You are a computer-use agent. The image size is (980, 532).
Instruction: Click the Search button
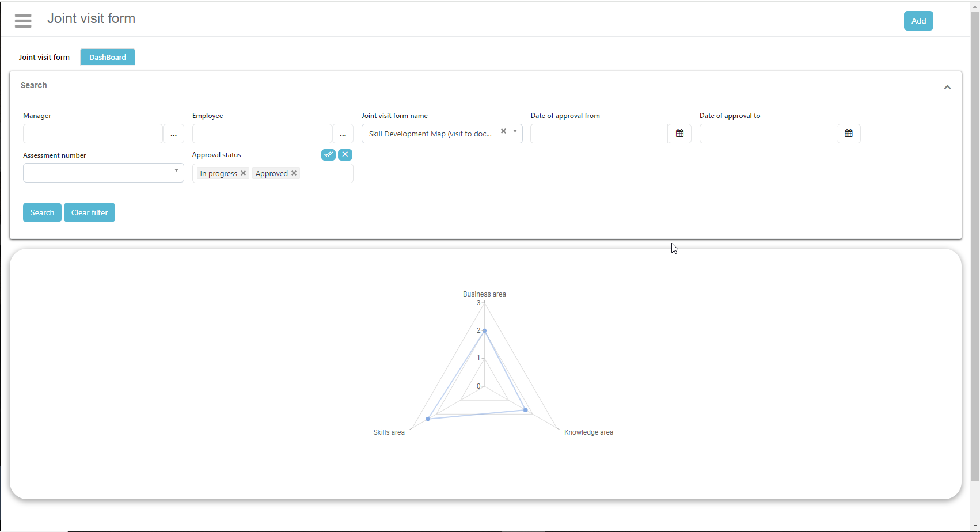tap(42, 212)
